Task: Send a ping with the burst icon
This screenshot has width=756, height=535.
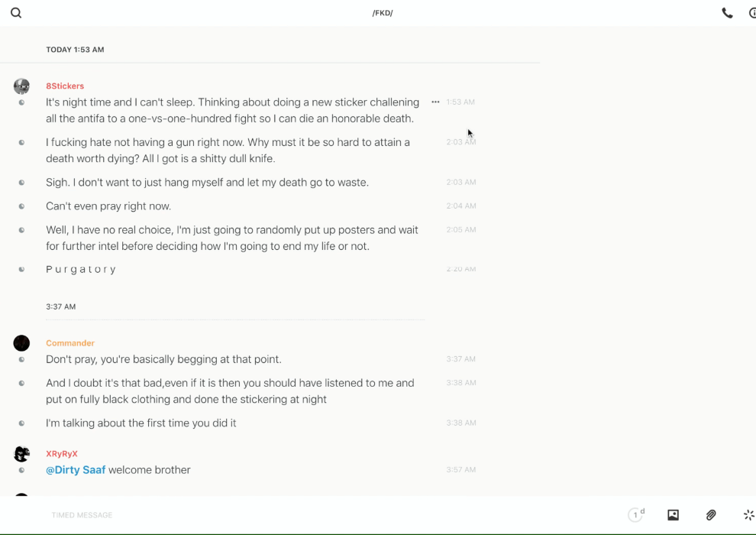Action: coord(748,515)
